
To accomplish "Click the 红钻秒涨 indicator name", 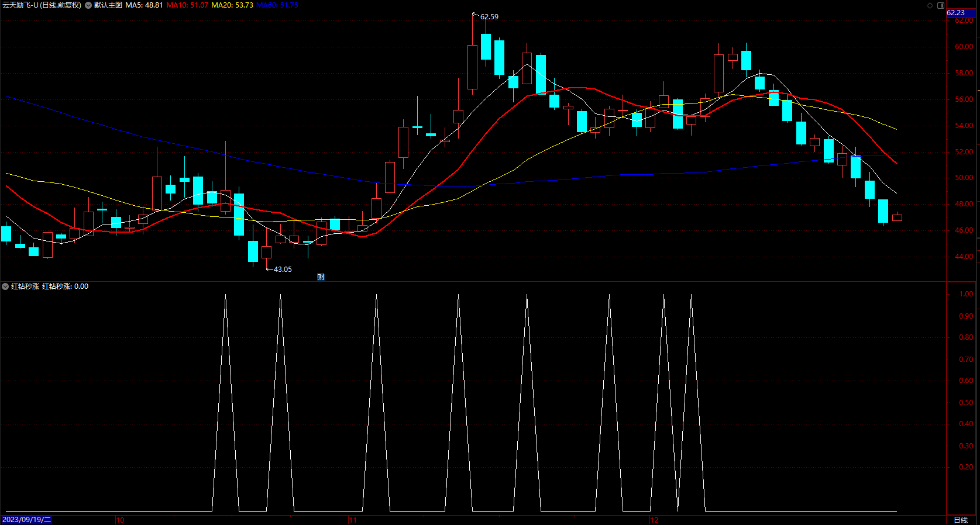I will (x=25, y=286).
